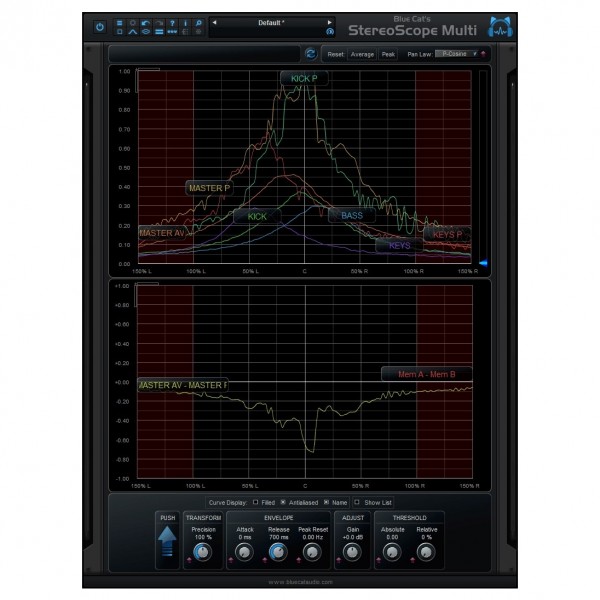Click the magnifier zoom icon
This screenshot has width=600, height=600.
point(199,23)
